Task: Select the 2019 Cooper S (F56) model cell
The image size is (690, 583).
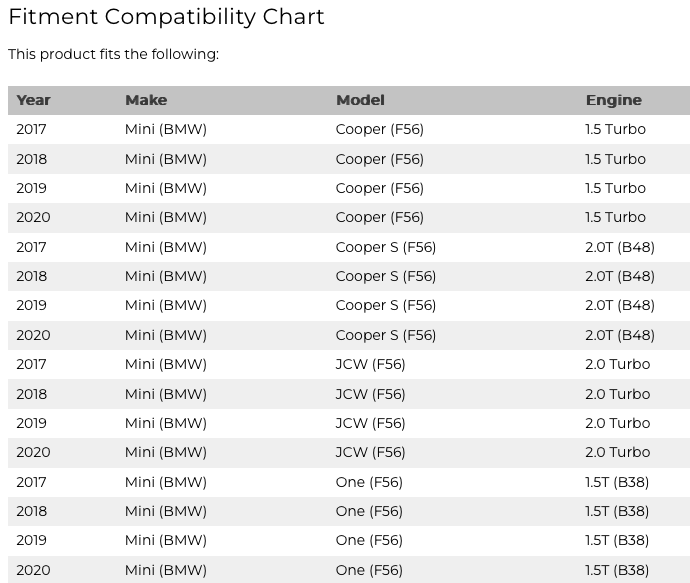Action: [385, 305]
